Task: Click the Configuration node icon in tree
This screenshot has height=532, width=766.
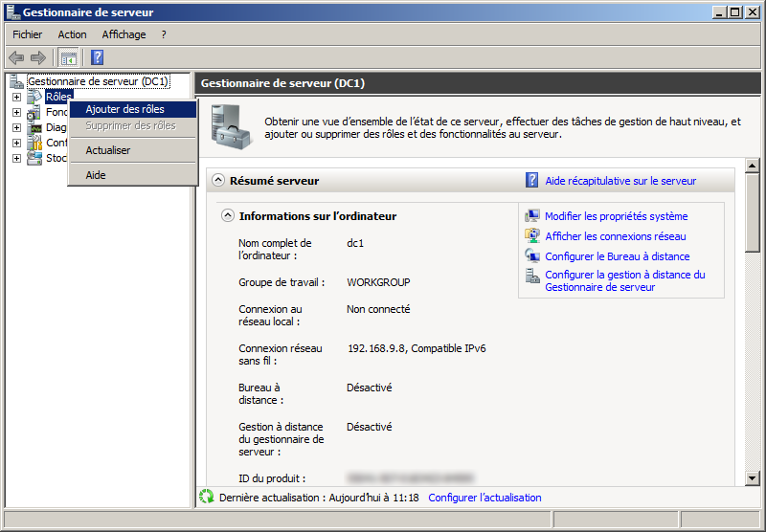Action: click(35, 143)
